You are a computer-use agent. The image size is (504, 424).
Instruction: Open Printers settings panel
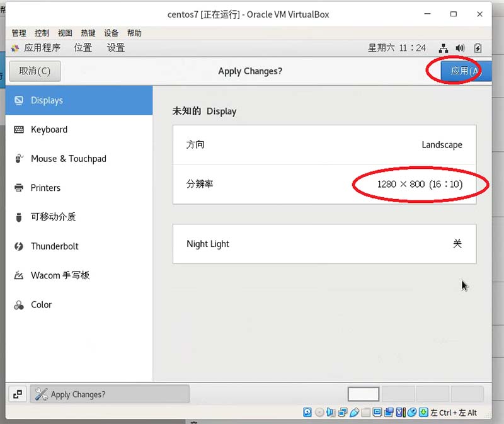[79, 188]
